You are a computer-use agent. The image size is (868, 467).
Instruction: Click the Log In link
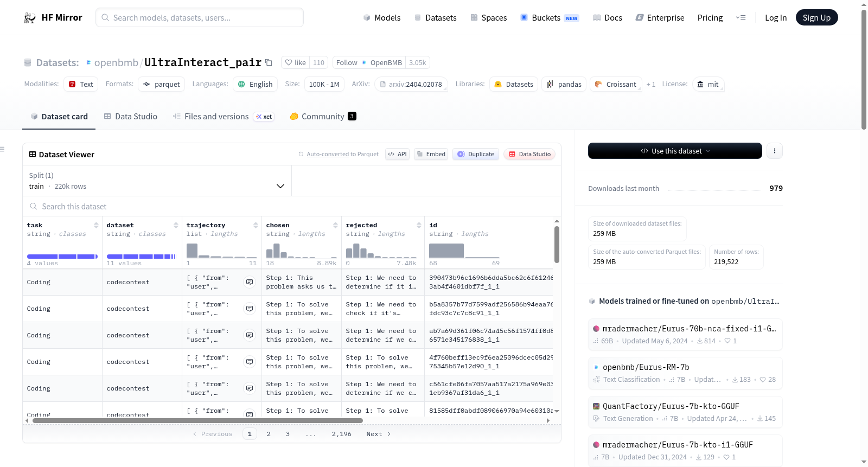pyautogui.click(x=776, y=18)
